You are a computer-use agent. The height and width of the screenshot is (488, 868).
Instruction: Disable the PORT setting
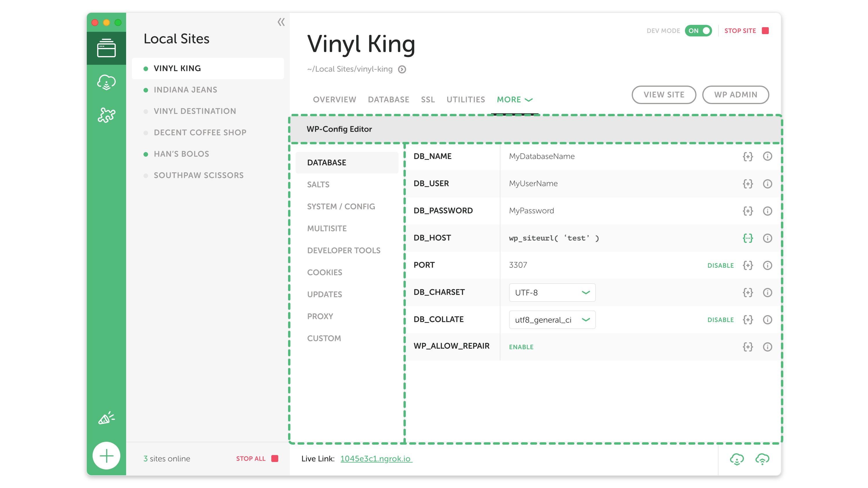[720, 265]
